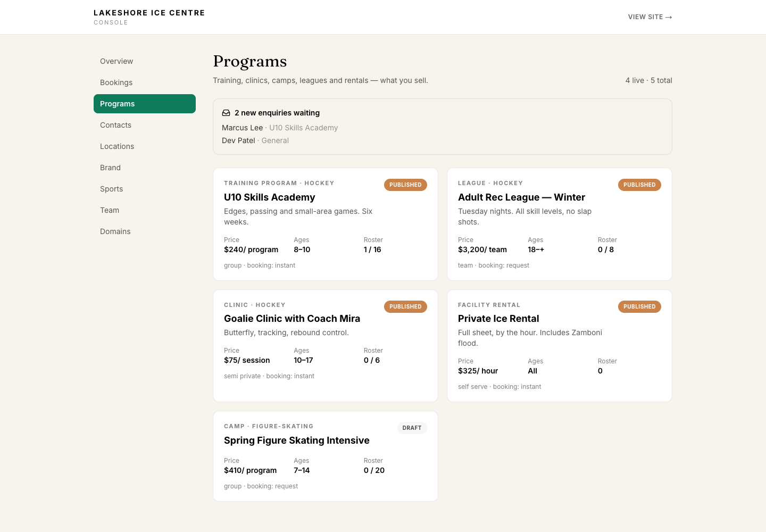Open Marcus Lee's enquiry
Image resolution: width=766 pixels, height=532 pixels.
(280, 128)
